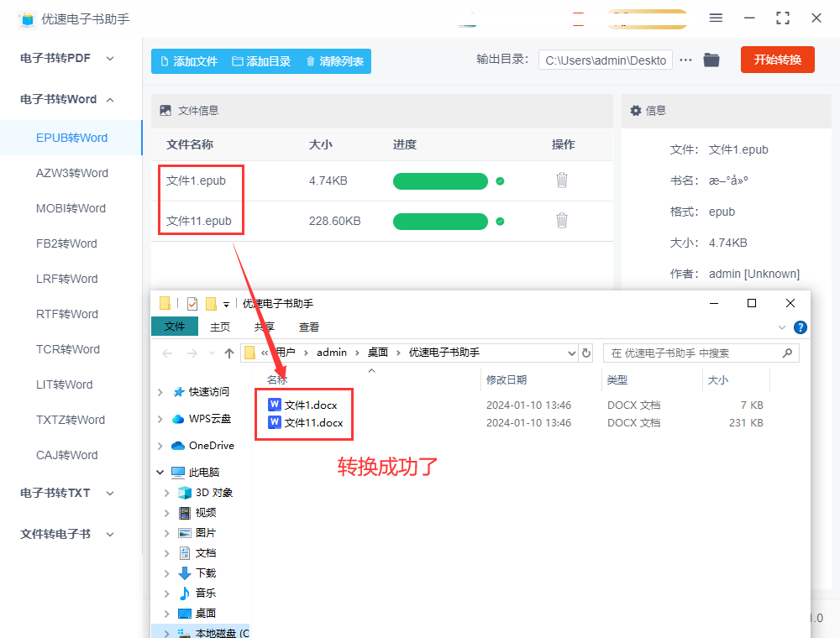Go forward in Explorer navigation
Screen dimensions: 840x638
coord(192,353)
